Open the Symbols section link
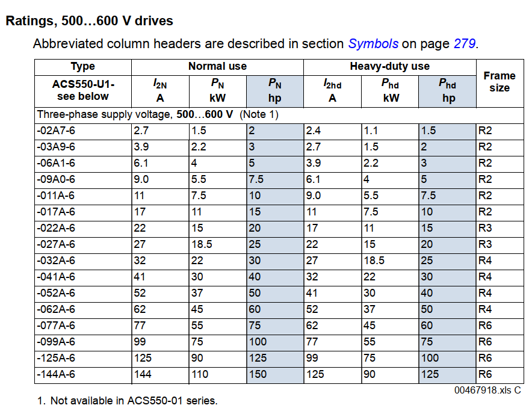The image size is (532, 411). point(373,43)
